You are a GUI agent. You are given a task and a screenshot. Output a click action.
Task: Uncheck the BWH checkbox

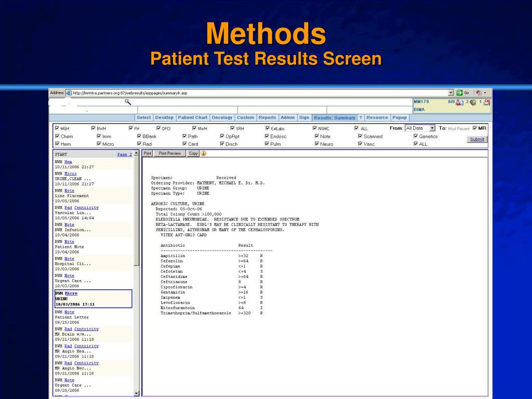pos(94,128)
